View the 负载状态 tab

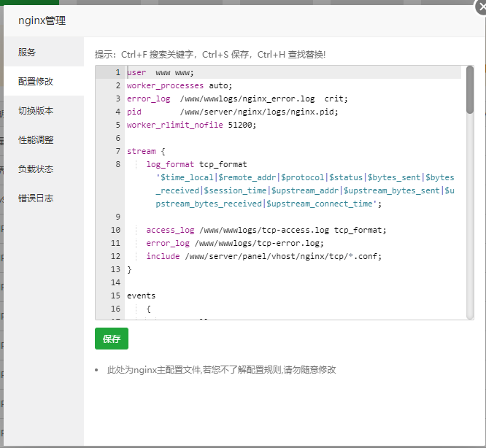point(44,169)
